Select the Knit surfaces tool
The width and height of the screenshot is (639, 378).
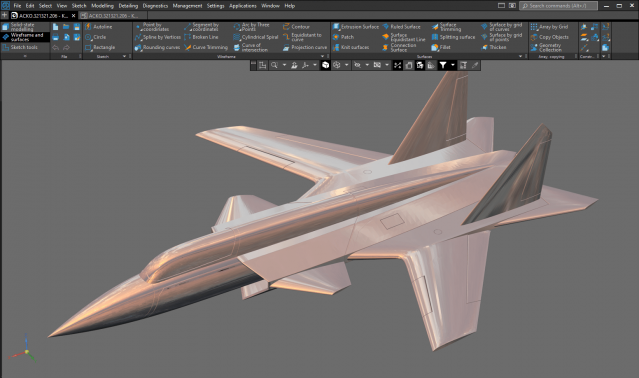(x=351, y=47)
